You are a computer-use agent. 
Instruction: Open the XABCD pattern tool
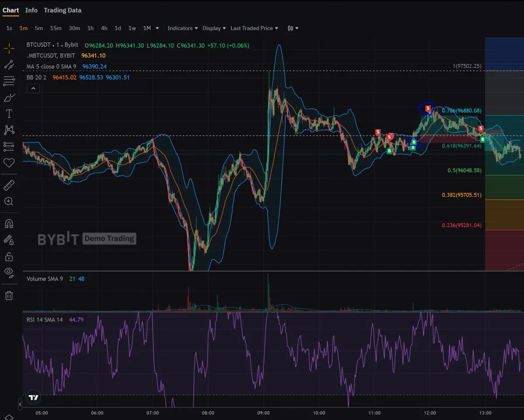[x=9, y=130]
